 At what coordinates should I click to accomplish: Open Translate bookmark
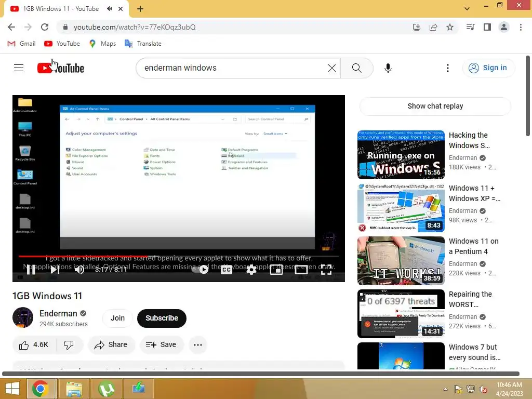pyautogui.click(x=143, y=44)
